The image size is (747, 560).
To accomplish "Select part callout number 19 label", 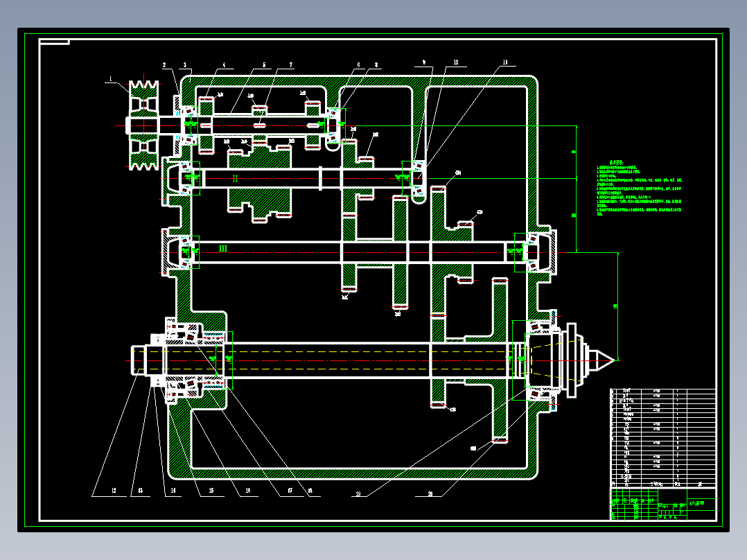I will [358, 493].
